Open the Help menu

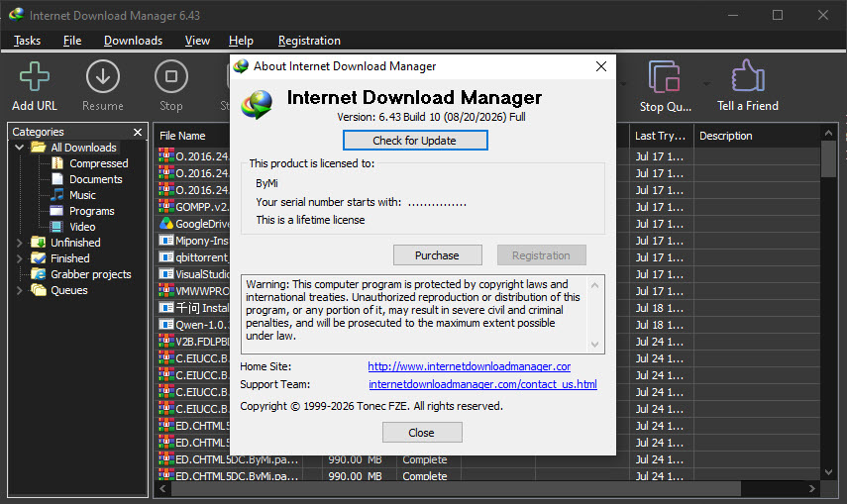click(x=241, y=41)
